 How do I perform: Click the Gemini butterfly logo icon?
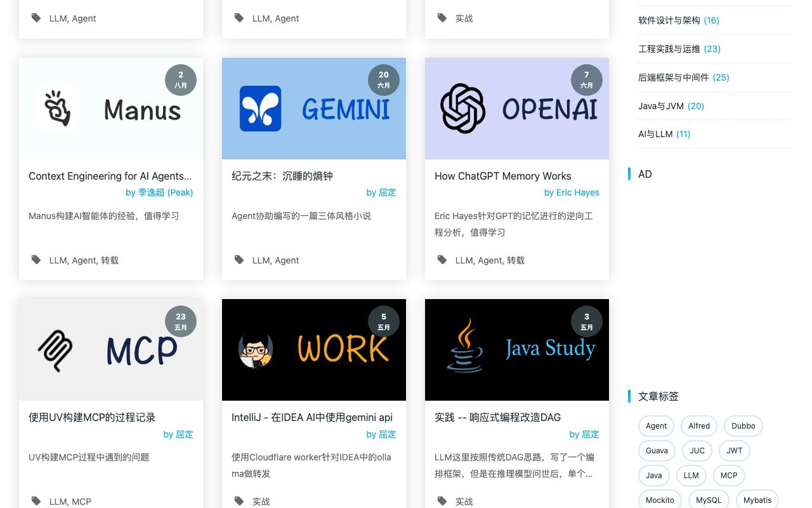coord(260,109)
